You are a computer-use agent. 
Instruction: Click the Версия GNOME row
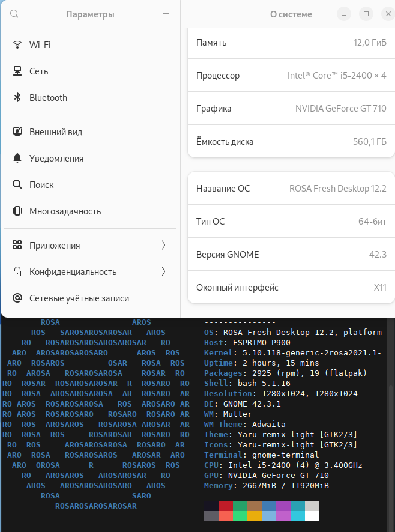291,255
